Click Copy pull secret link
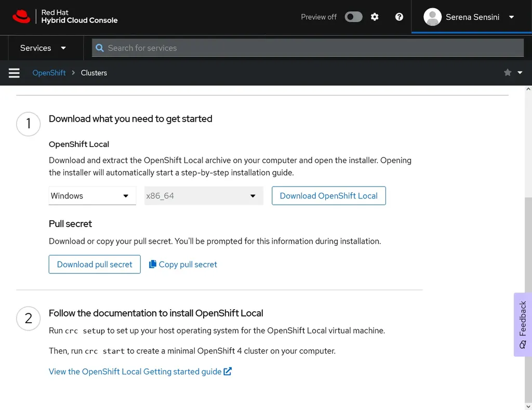Screen dimensions: 532x410 (x=183, y=264)
